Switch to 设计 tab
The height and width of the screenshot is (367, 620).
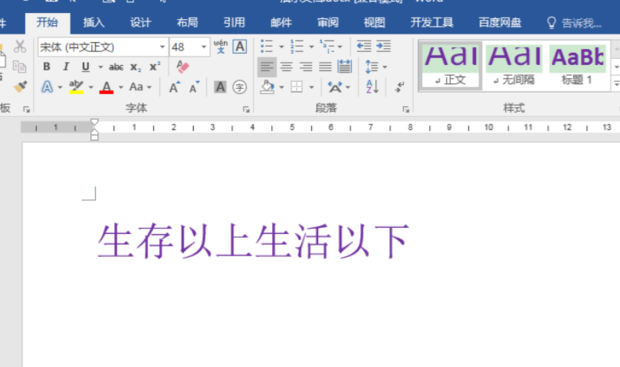click(x=141, y=23)
